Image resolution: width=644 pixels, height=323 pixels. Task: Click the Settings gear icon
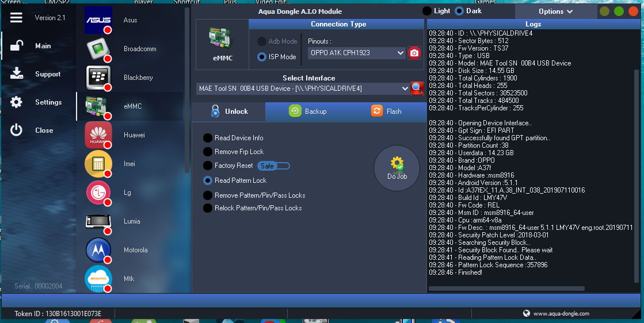tap(17, 102)
